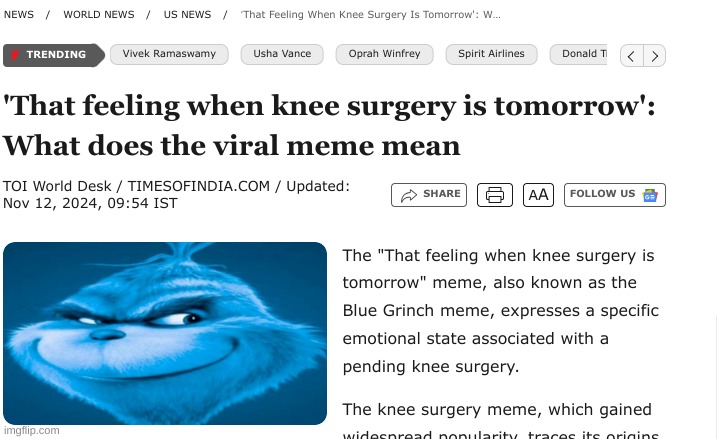Go to the WORLD NEWS breadcrumb

[98, 15]
